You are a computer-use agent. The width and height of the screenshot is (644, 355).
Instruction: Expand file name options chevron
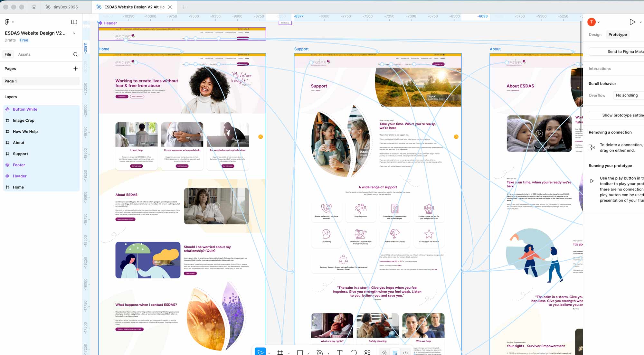pyautogui.click(x=74, y=33)
